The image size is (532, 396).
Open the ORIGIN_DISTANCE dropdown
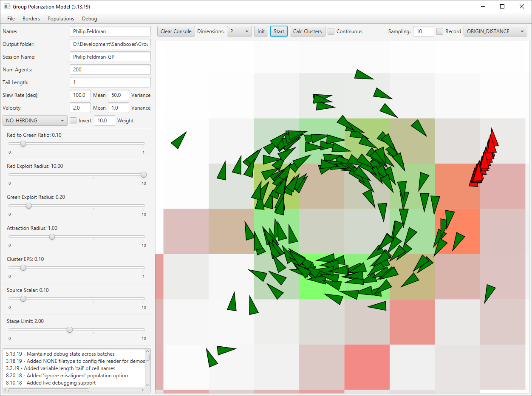pyautogui.click(x=495, y=31)
